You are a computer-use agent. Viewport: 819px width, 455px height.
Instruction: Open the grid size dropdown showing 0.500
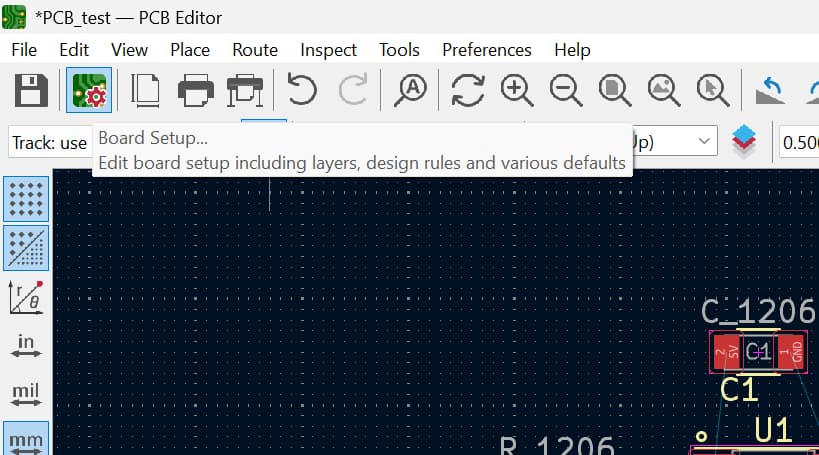tap(798, 143)
